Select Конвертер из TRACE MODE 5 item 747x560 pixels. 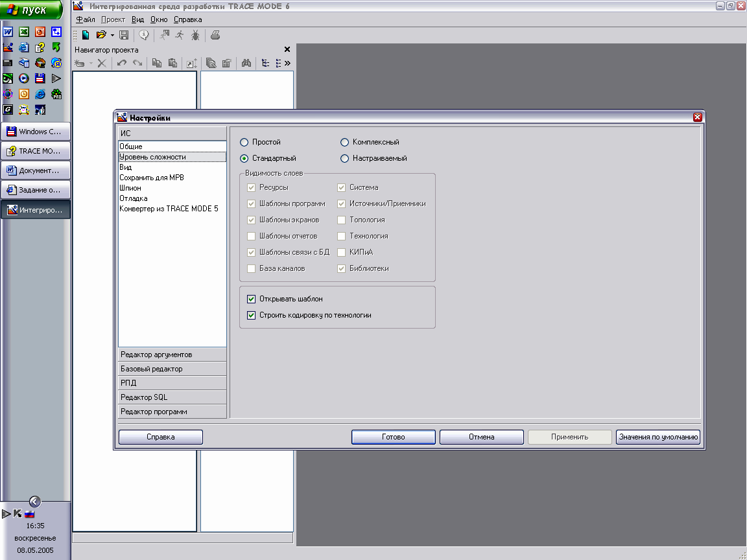click(x=172, y=209)
